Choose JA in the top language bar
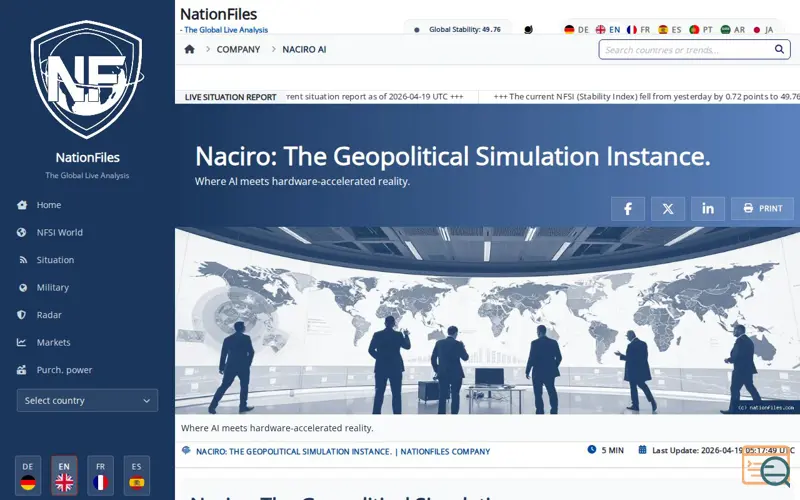 click(x=763, y=30)
